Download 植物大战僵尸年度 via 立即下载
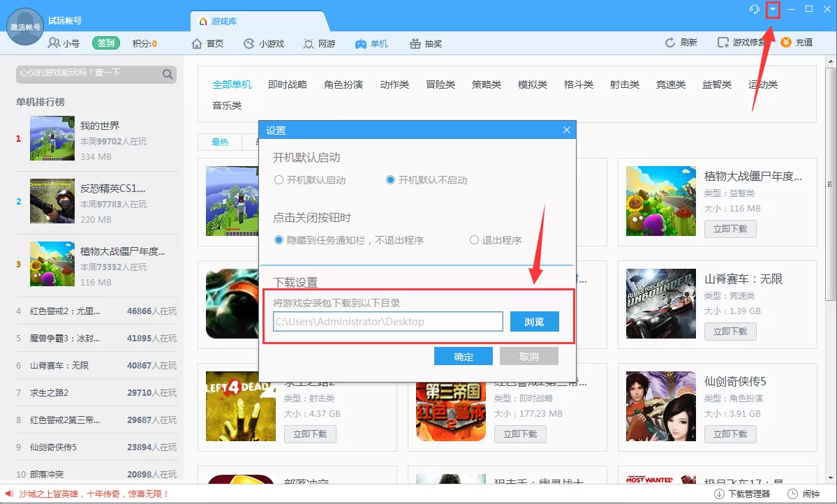837x504 pixels. coord(730,229)
